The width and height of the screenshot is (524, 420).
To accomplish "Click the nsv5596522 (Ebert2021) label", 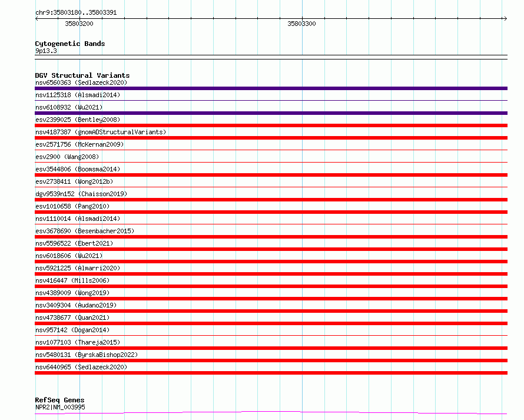I will point(74,243).
